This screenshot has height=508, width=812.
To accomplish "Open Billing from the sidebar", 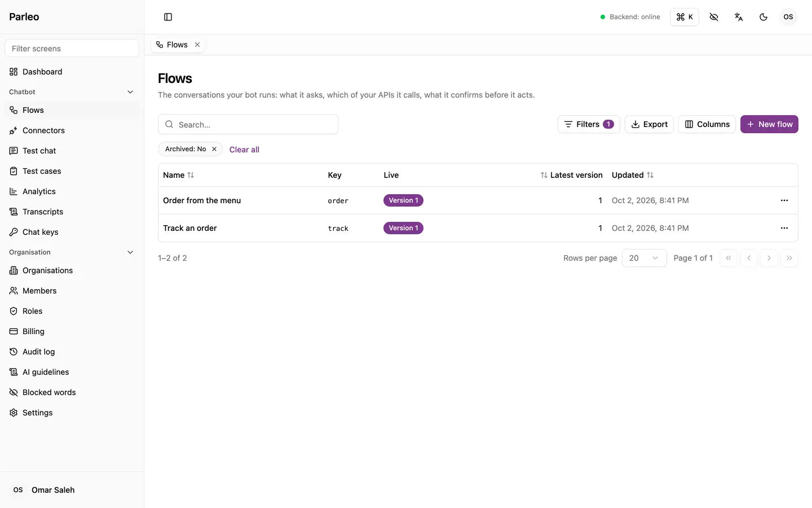I will click(72, 331).
